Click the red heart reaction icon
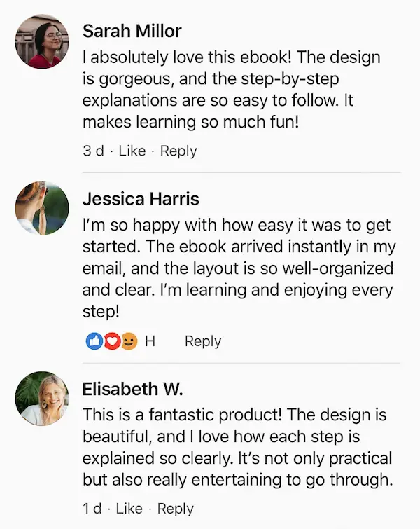This screenshot has height=529, width=420. pos(112,341)
